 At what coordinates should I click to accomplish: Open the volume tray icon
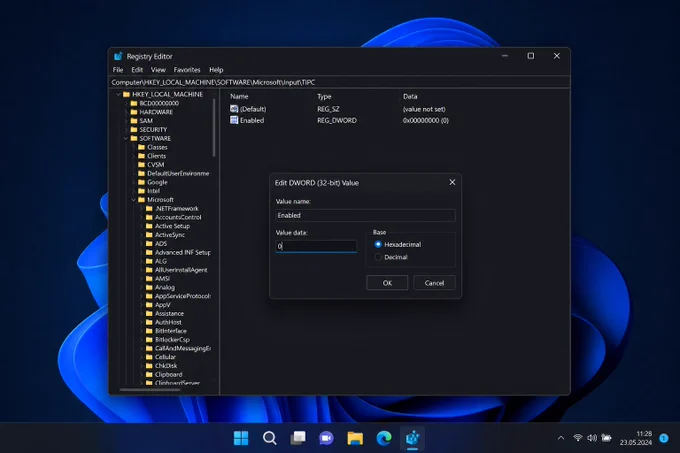(592, 438)
